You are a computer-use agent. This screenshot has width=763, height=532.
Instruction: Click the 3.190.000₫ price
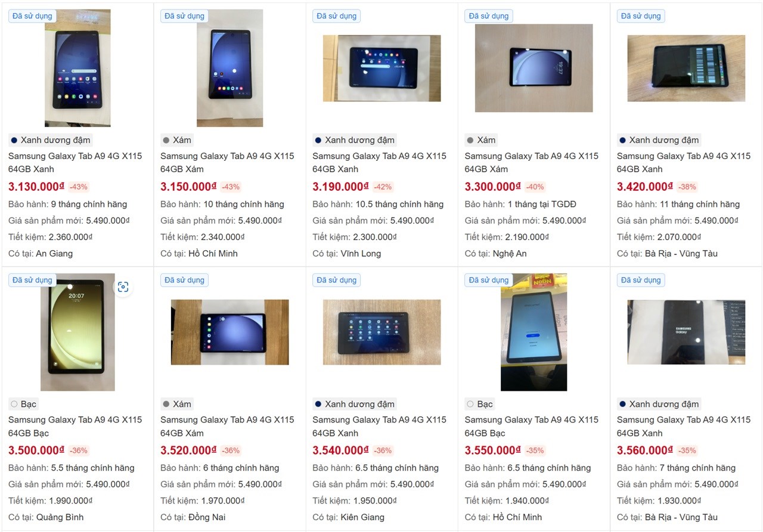point(340,186)
